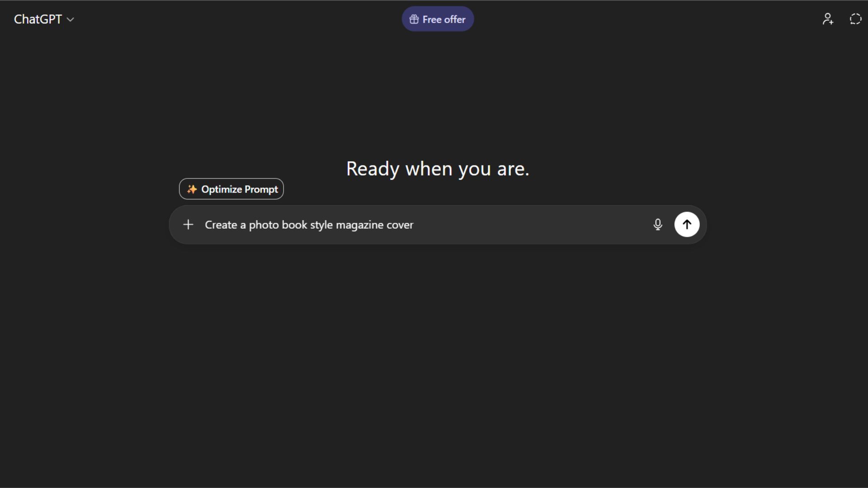868x488 pixels.
Task: Click the word "cover" in prompt text
Action: pos(400,225)
